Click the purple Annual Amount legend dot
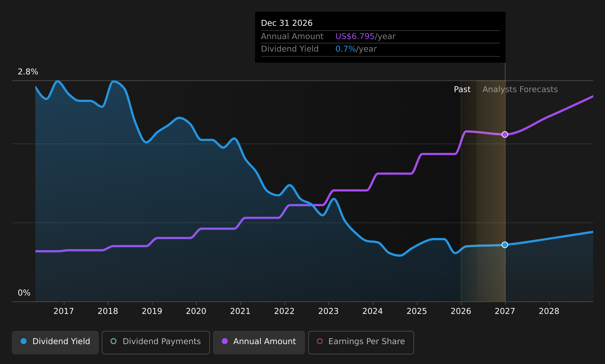Viewport: 605px width, 364px height. [x=225, y=341]
